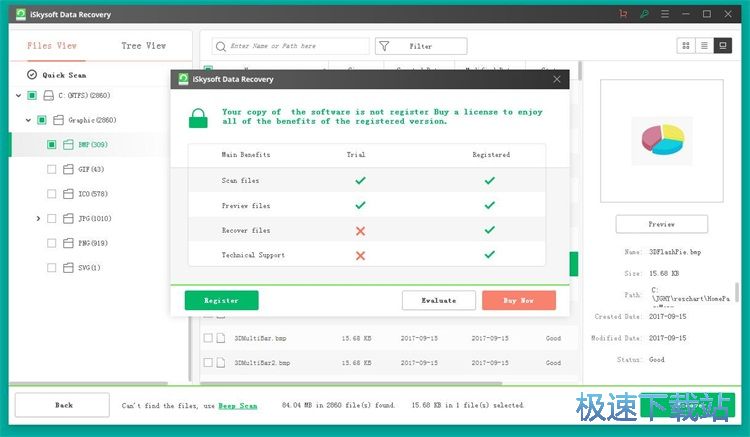This screenshot has width=750, height=437.
Task: Select the Quick Scan label
Action: coord(64,75)
